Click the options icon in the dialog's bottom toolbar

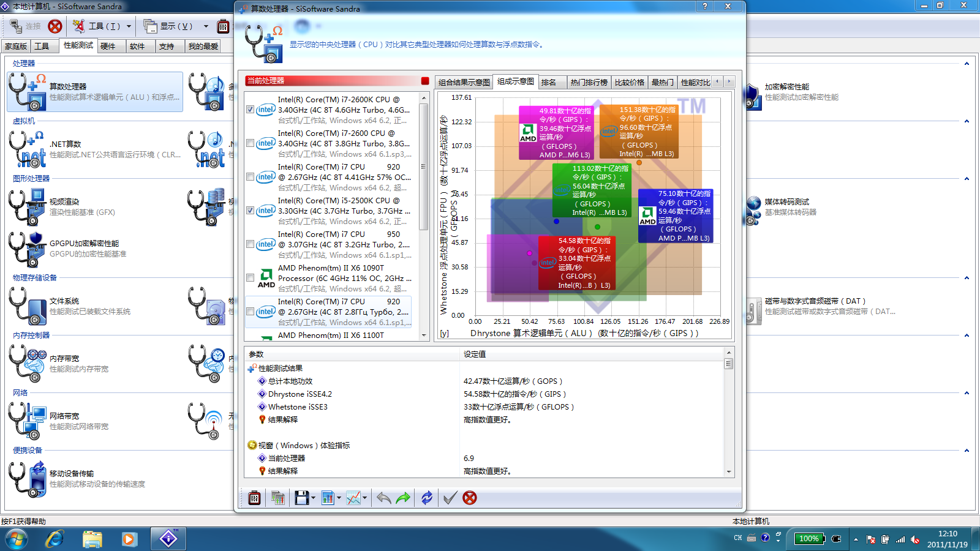(x=254, y=498)
